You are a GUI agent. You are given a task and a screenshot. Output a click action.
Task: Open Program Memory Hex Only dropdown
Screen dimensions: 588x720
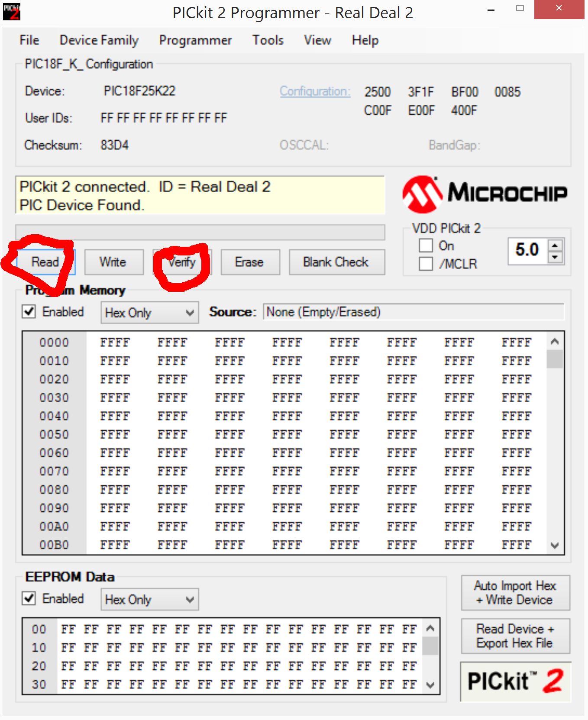[150, 313]
